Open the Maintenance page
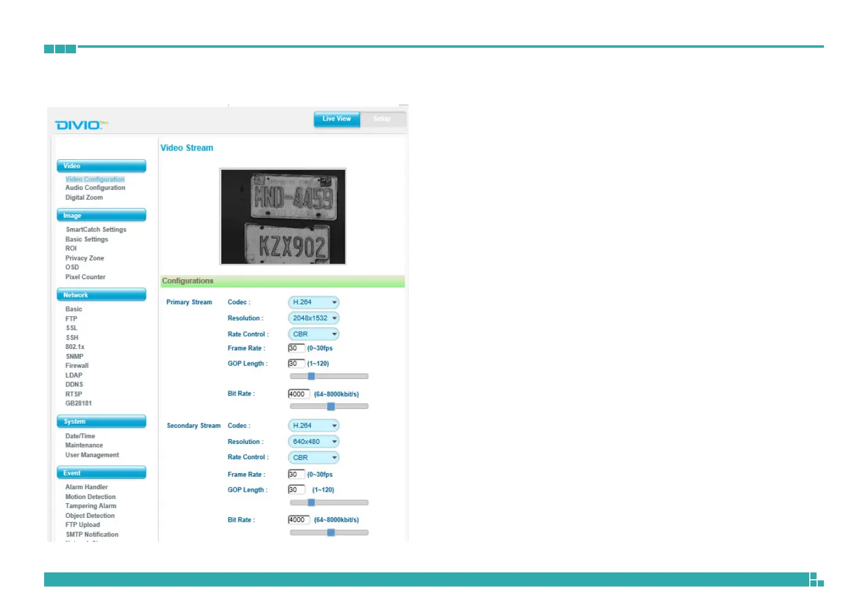The height and width of the screenshot is (611, 868). pyautogui.click(x=84, y=446)
